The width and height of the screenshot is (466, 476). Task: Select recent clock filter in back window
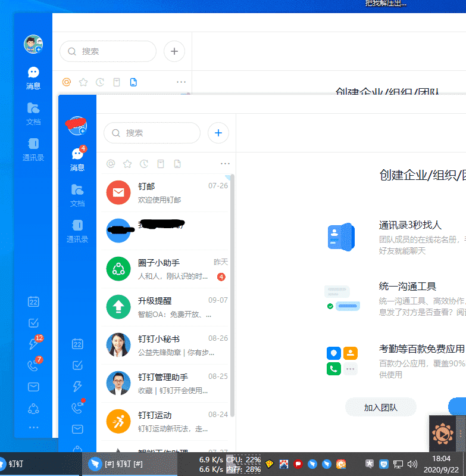click(100, 82)
